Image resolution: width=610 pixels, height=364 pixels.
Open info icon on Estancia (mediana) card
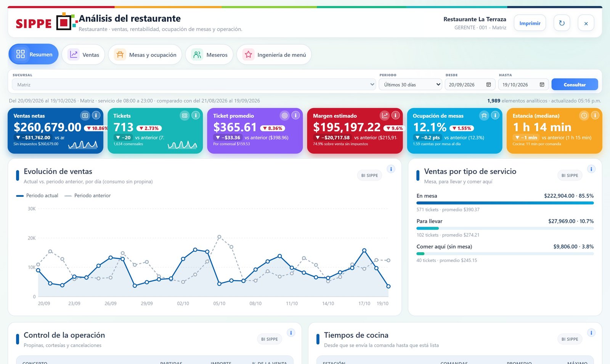click(595, 115)
